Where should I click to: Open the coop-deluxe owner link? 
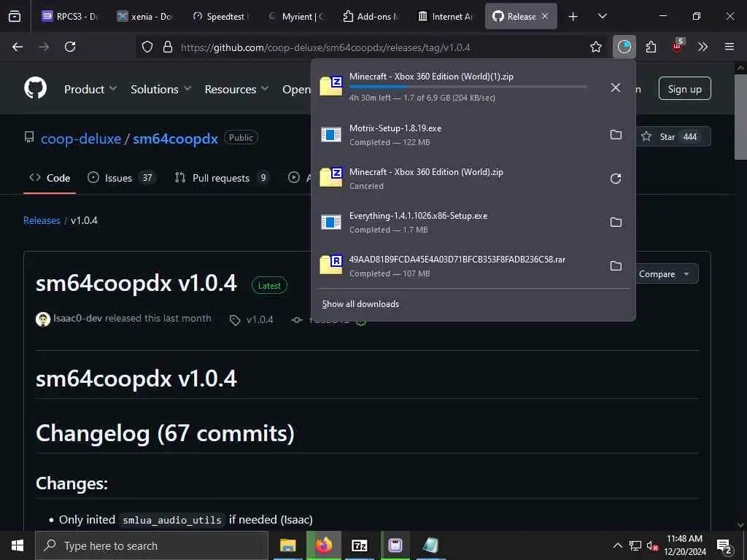click(81, 139)
